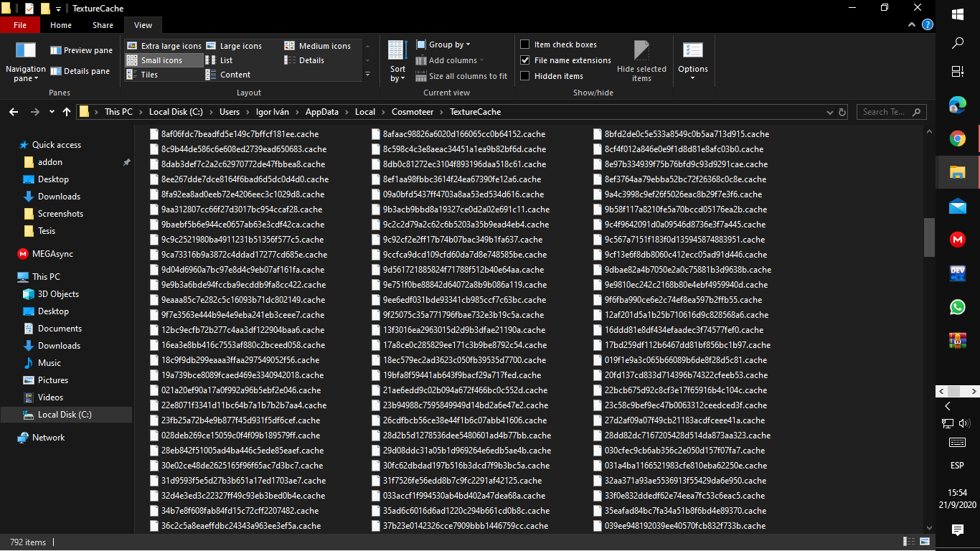The width and height of the screenshot is (980, 551).
Task: Refresh the TextureCache folder view
Action: tap(842, 112)
